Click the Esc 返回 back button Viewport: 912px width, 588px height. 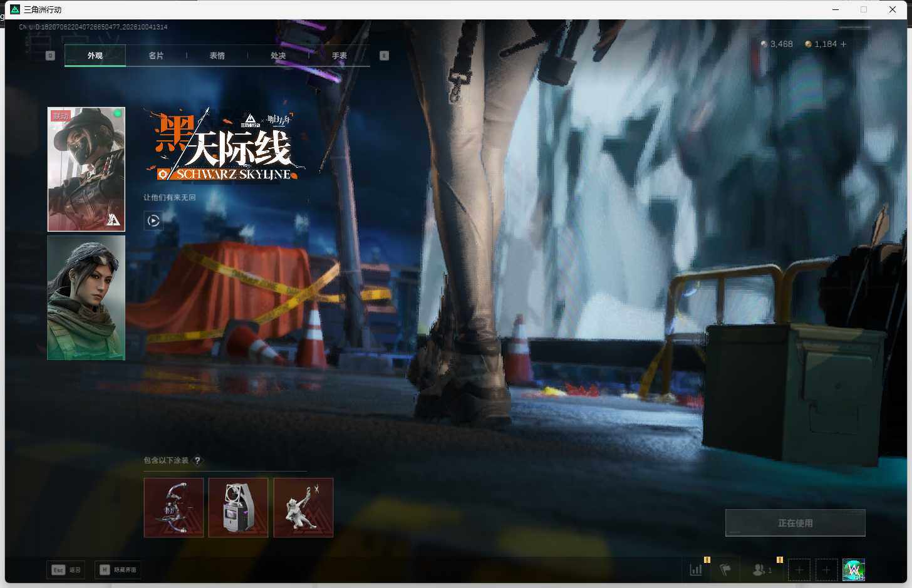(66, 570)
